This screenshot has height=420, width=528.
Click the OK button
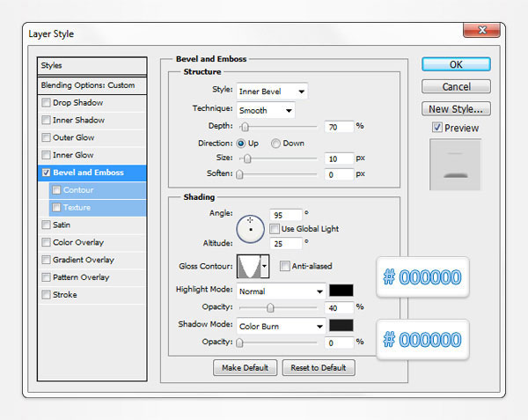tap(456, 64)
